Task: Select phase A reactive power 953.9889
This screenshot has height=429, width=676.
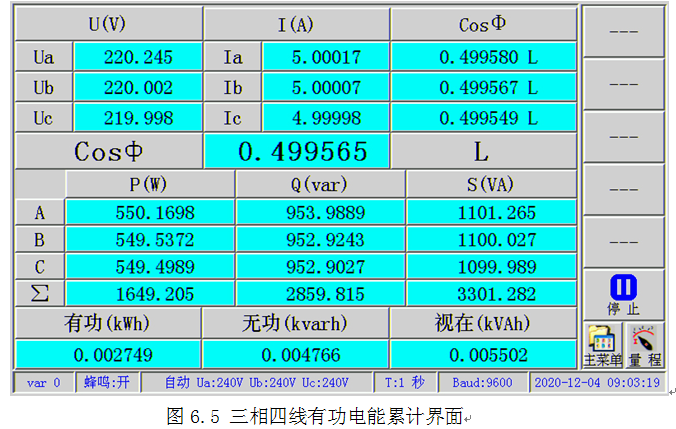Action: pyautogui.click(x=321, y=213)
